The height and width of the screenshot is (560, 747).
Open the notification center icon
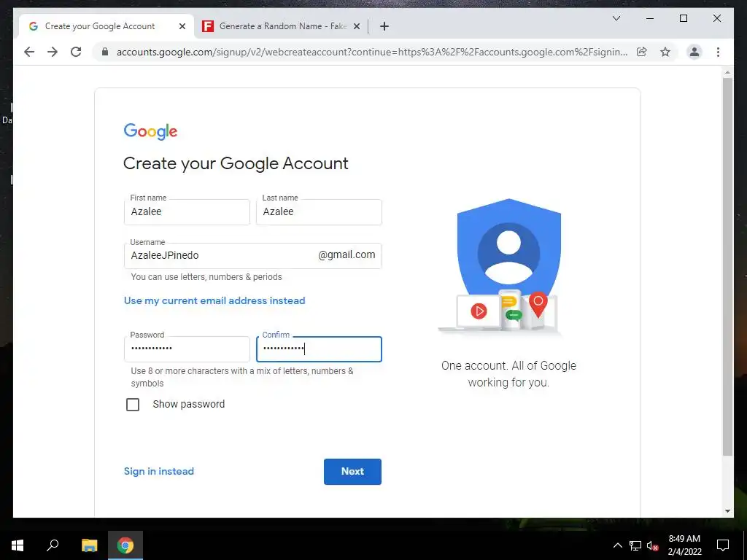click(x=723, y=545)
